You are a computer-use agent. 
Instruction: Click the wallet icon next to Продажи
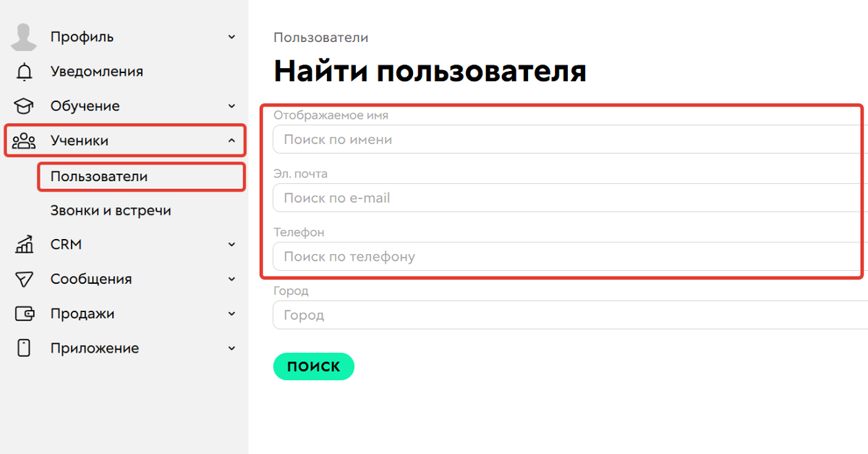[22, 314]
